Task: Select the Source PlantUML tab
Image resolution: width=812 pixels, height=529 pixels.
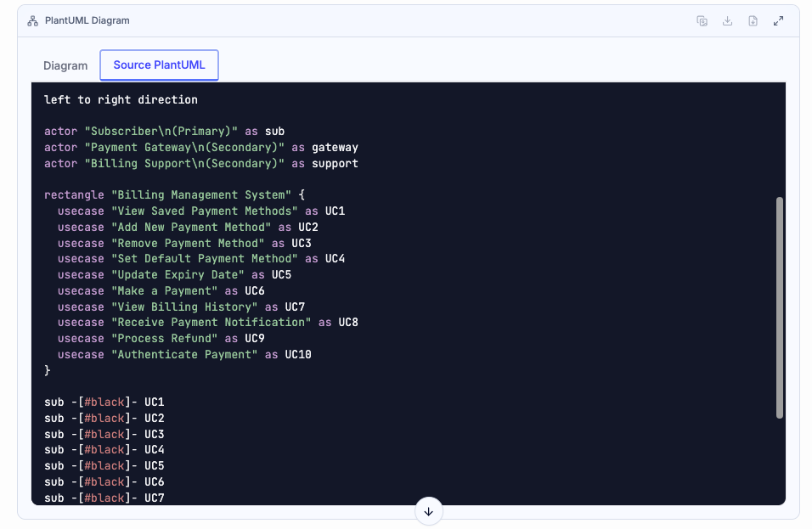Action: pyautogui.click(x=159, y=65)
